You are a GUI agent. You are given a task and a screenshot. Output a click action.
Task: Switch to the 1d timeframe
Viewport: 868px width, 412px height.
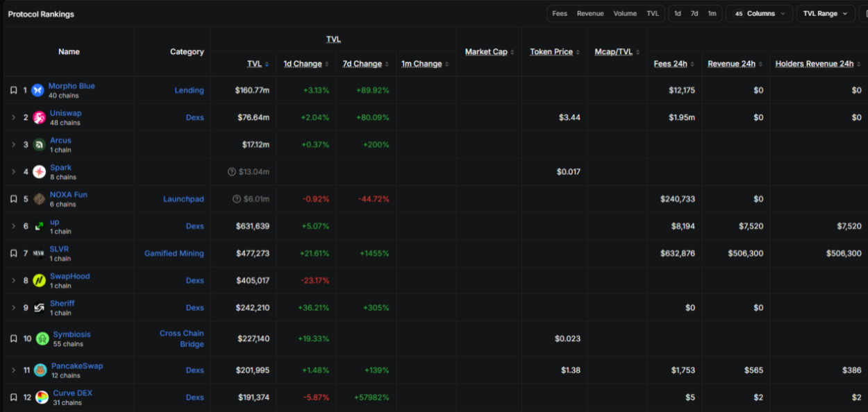click(x=678, y=14)
